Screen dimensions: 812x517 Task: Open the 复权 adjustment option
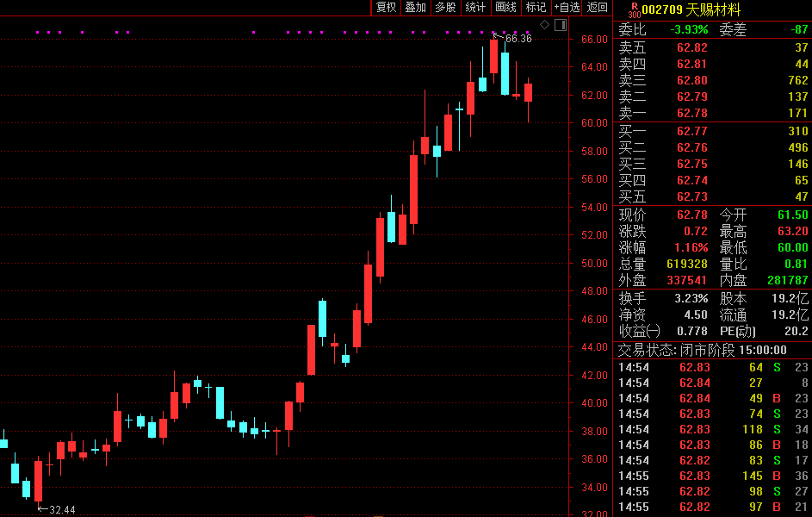click(x=386, y=8)
